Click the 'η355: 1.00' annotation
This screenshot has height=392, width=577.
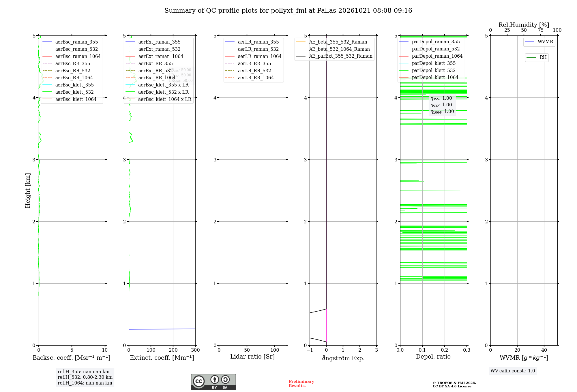tap(441, 98)
